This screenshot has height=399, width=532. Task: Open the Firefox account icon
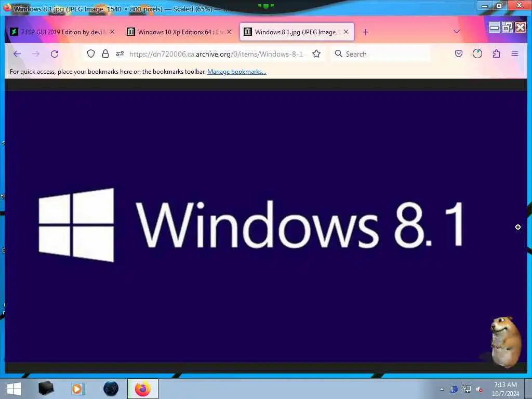[477, 54]
